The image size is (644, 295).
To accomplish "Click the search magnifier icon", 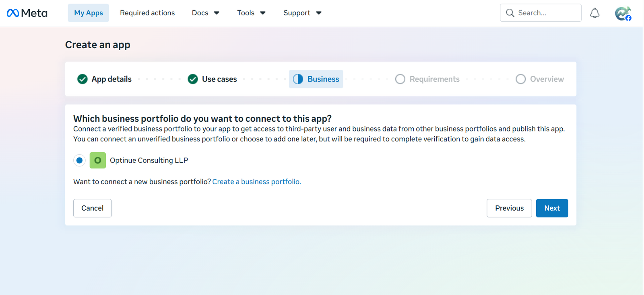I will click(x=510, y=13).
